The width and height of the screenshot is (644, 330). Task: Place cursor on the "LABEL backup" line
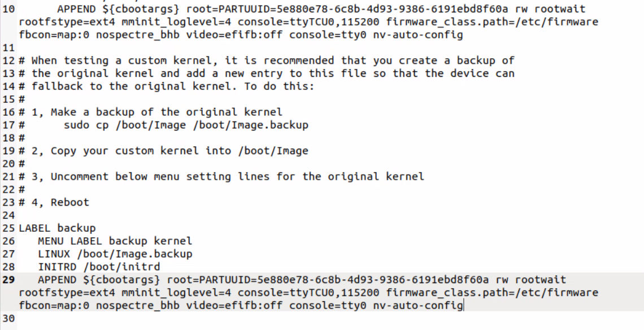tap(57, 228)
